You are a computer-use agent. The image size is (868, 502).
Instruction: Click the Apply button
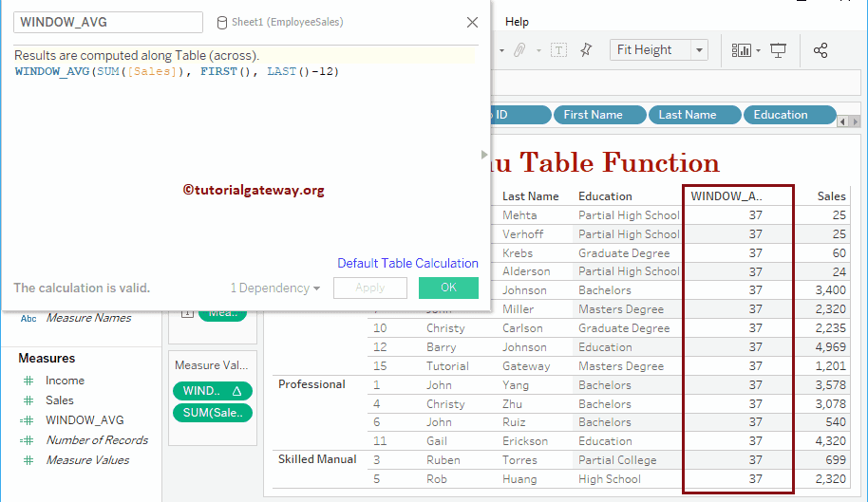369,288
